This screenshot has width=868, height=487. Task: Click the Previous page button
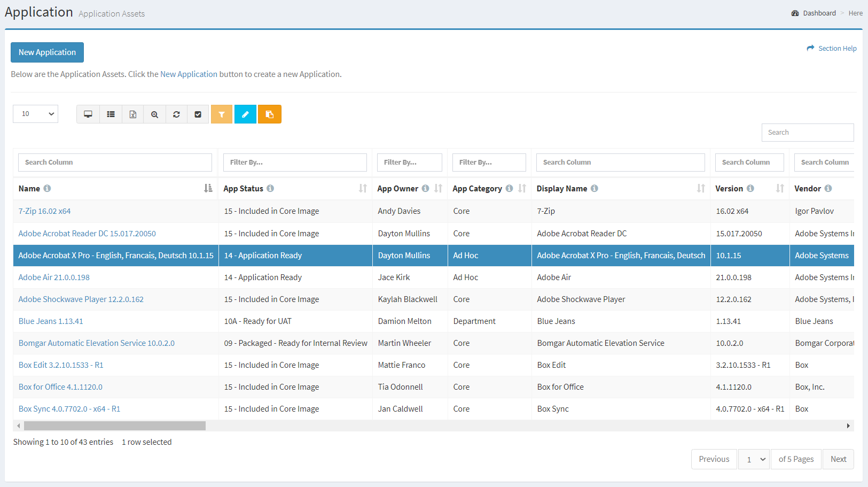coord(714,459)
